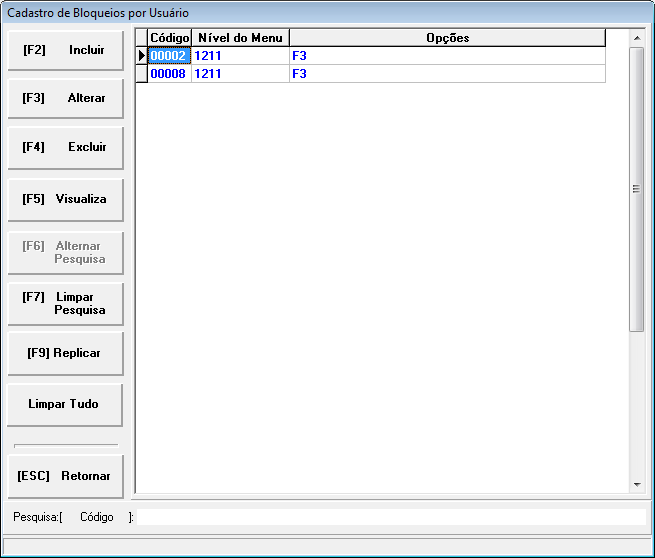Click the Nível do Menu column header
The width and height of the screenshot is (655, 558).
pos(240,38)
